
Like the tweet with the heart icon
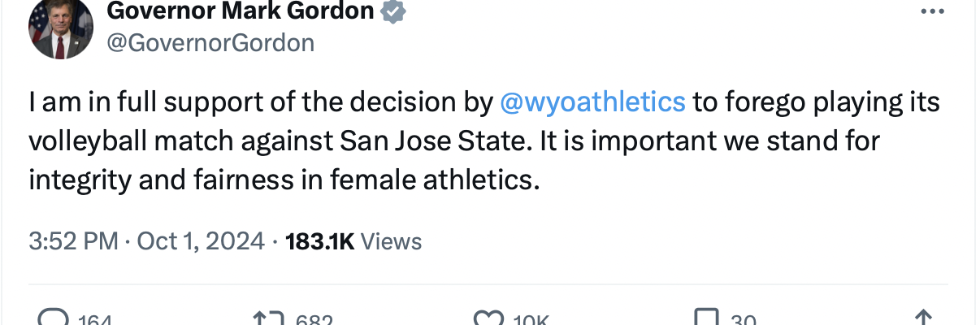(488, 319)
